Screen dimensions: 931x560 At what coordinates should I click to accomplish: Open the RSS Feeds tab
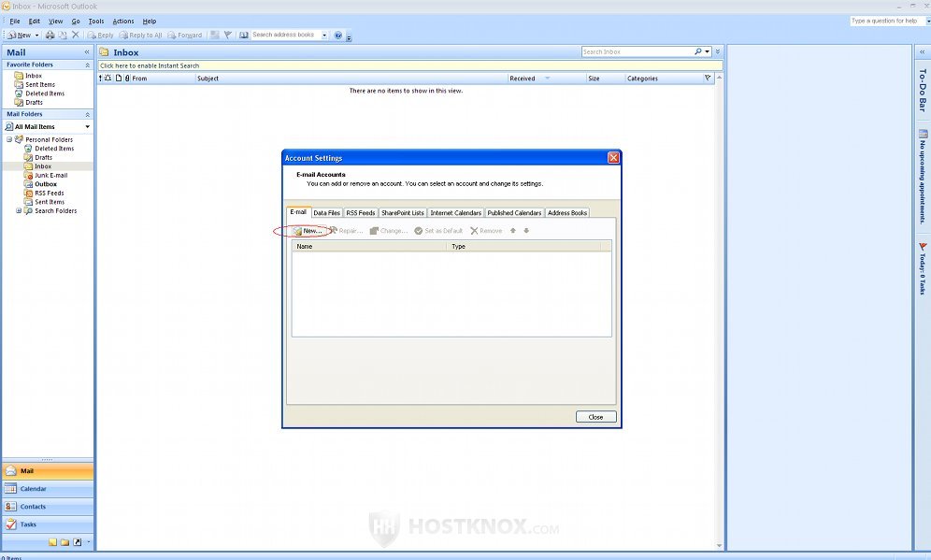pos(361,212)
